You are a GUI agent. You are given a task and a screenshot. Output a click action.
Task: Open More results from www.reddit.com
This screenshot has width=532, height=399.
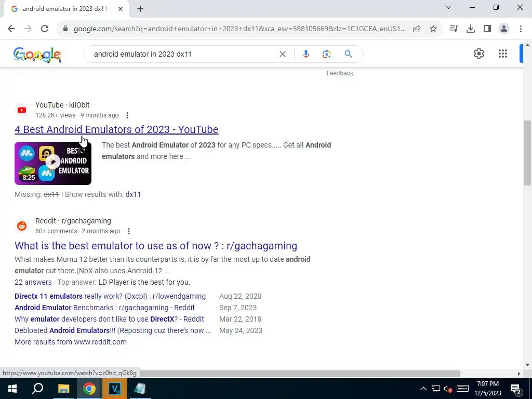71,342
